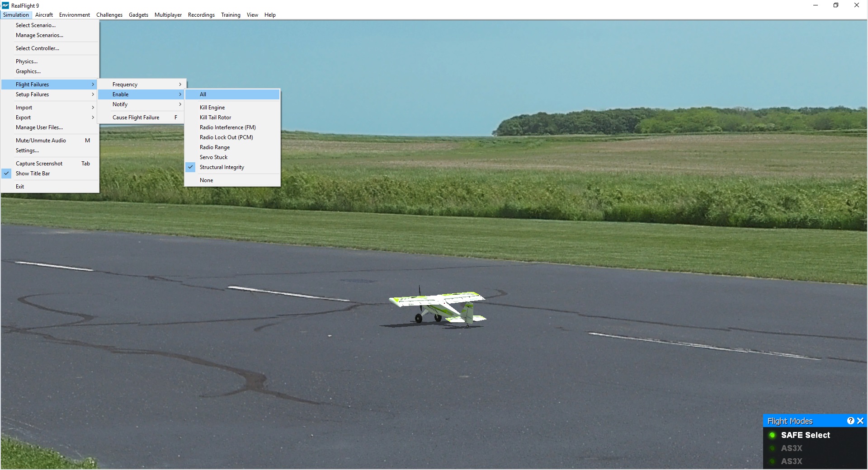Toggle Show Title Bar option
This screenshot has height=470, width=868.
[x=33, y=174]
